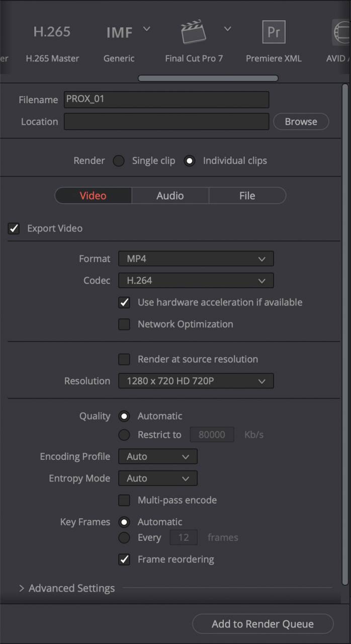Select the Final Cut Pro 7 clapperboard preset
The width and height of the screenshot is (351, 644).
coord(194,33)
